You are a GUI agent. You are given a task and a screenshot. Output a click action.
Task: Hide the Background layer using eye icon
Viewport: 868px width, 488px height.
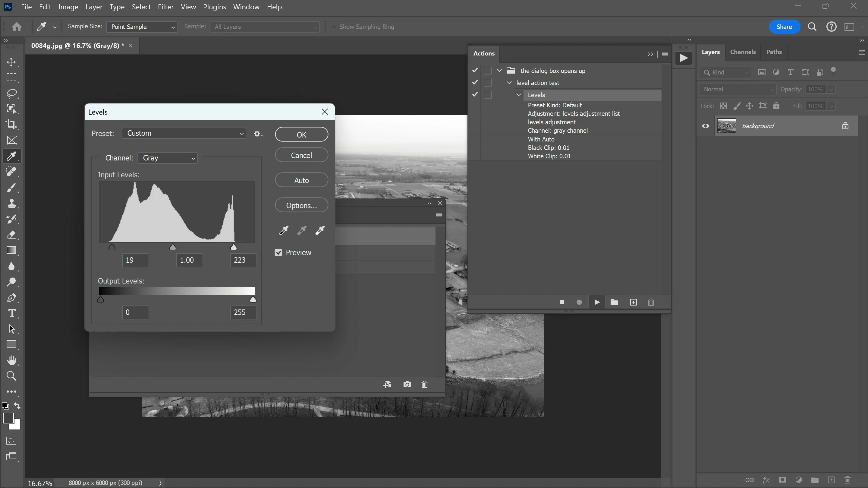click(706, 126)
